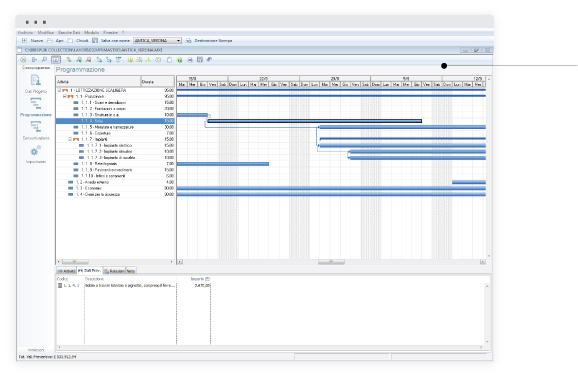The height and width of the screenshot is (379, 578).
Task: Open the Archivio menu
Action: (x=25, y=32)
